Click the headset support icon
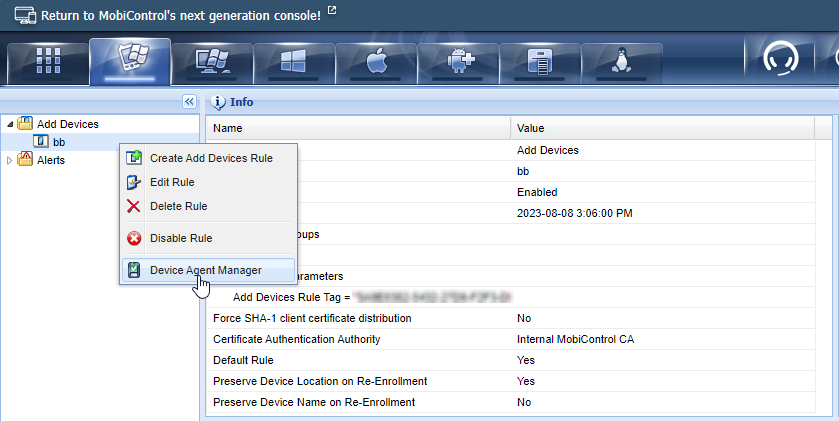 click(780, 62)
